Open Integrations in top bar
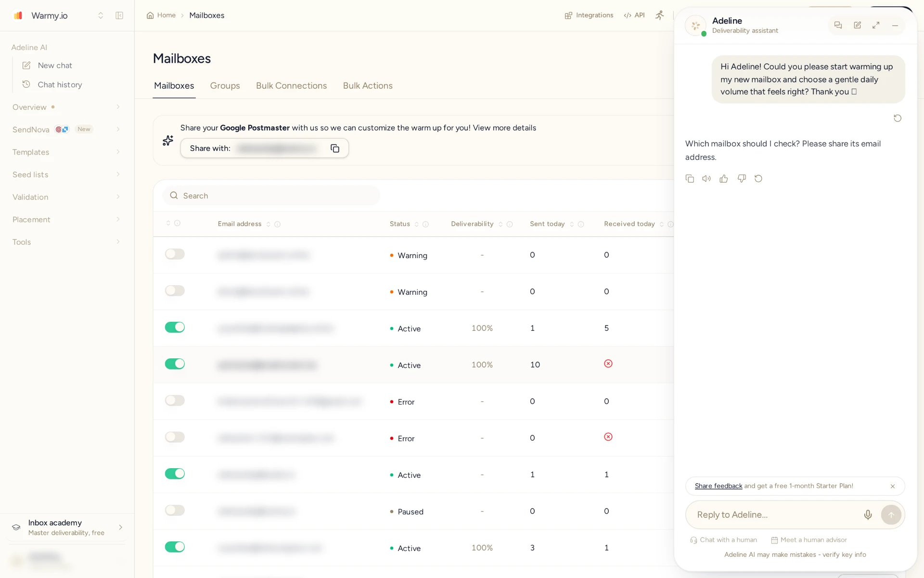Viewport: 924px width, 578px height. [589, 15]
